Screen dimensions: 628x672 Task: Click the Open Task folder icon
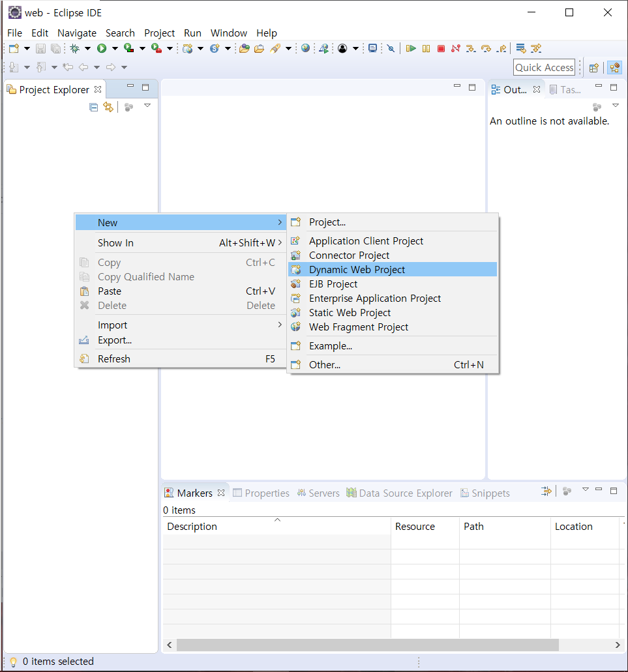259,48
